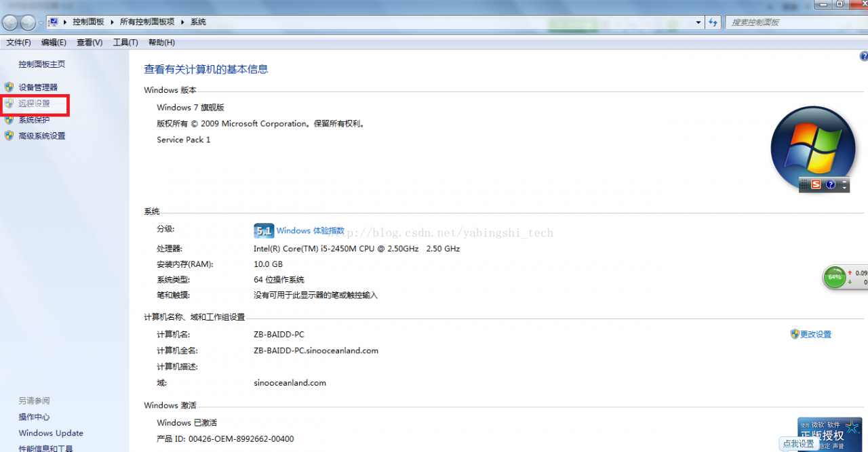Click the 系统 breadcrumb
Image resolution: width=868 pixels, height=452 pixels.
[x=198, y=22]
